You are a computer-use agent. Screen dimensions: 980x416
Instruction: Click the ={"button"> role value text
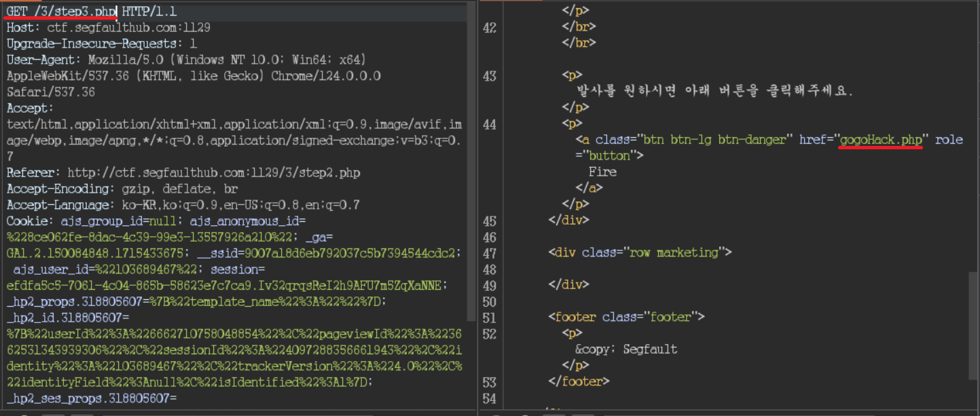click(610, 156)
